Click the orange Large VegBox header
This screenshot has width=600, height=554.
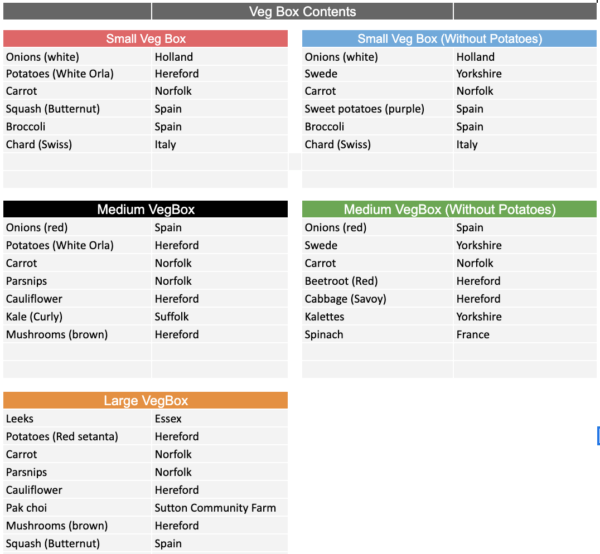pyautogui.click(x=145, y=401)
